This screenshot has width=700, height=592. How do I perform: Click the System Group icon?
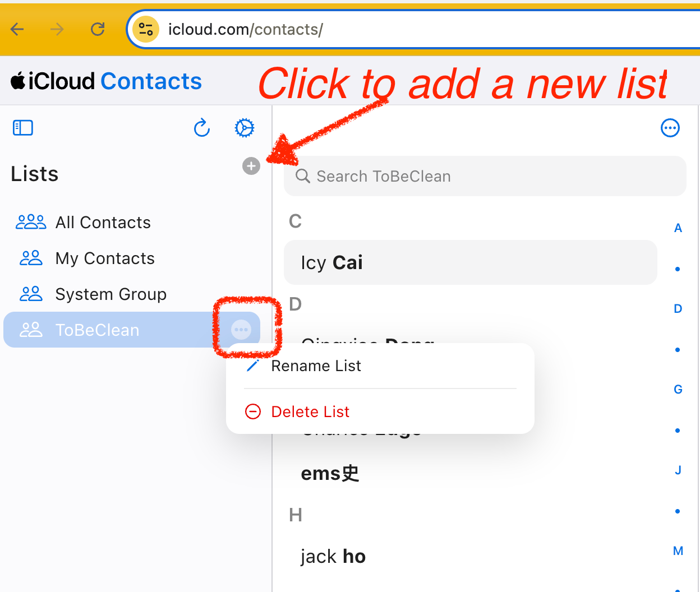31,294
